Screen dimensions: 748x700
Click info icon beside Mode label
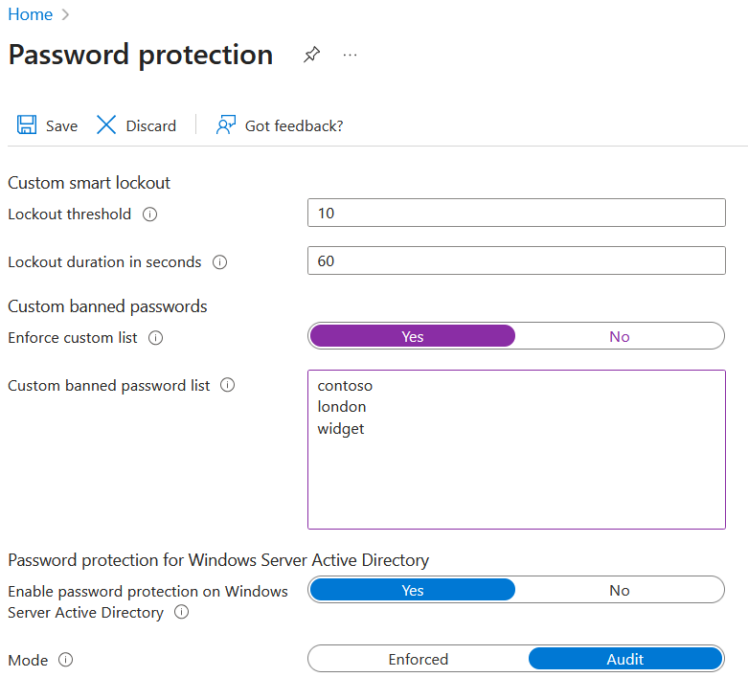(x=66, y=660)
